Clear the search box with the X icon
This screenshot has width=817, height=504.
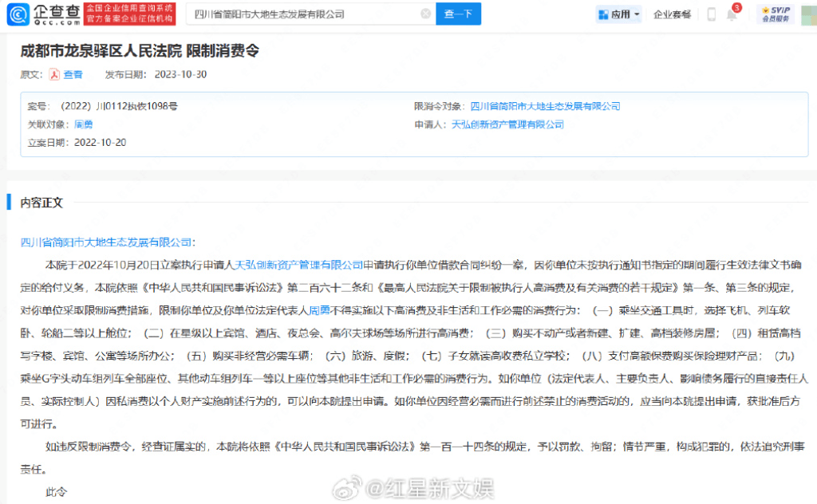(x=425, y=14)
